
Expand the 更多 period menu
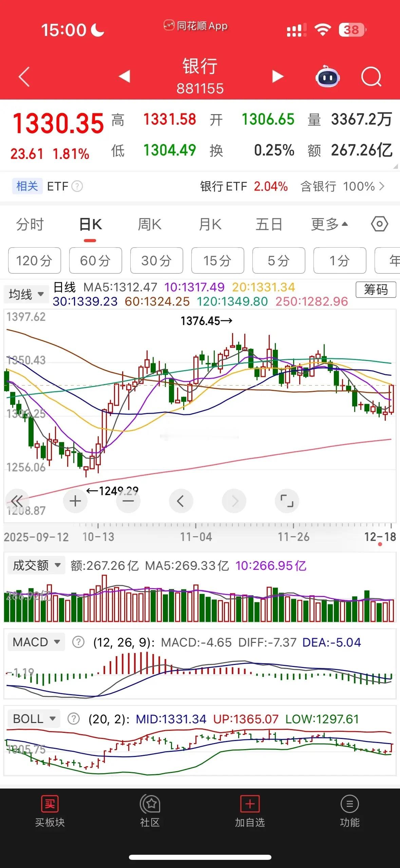point(329,224)
